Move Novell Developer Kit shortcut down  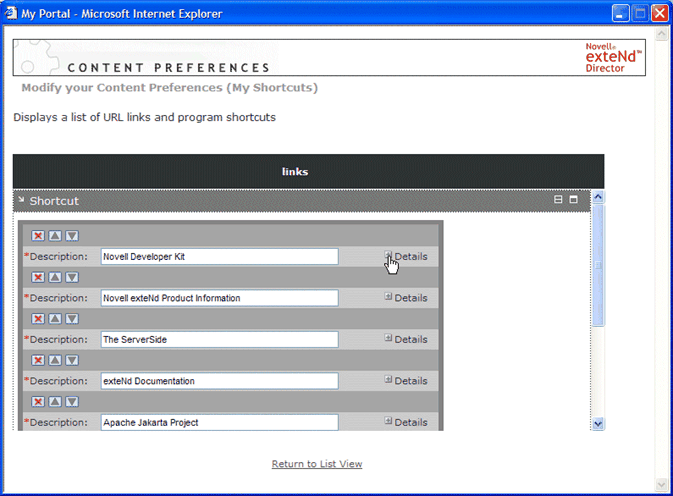[72, 236]
